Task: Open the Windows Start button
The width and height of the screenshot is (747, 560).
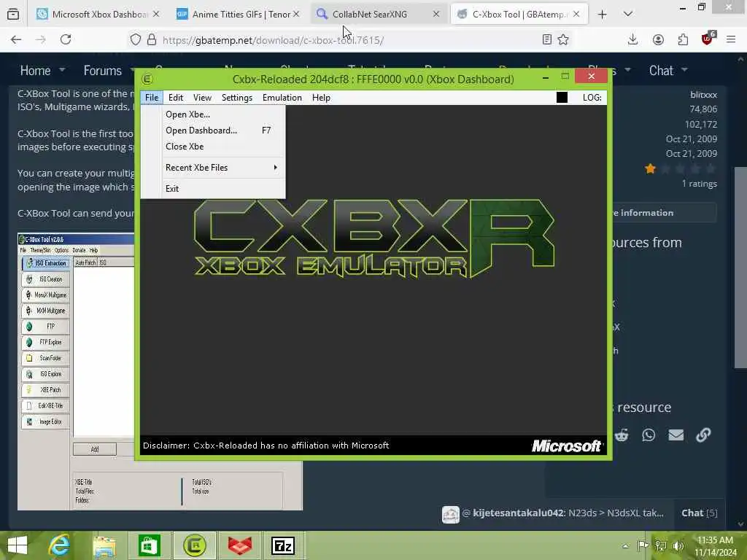Action: [x=18, y=545]
